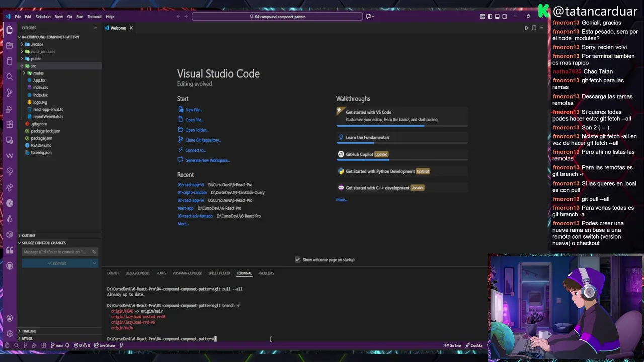Screen dimensions: 644x362
Task: Open the Selection menu
Action: click(x=43, y=16)
